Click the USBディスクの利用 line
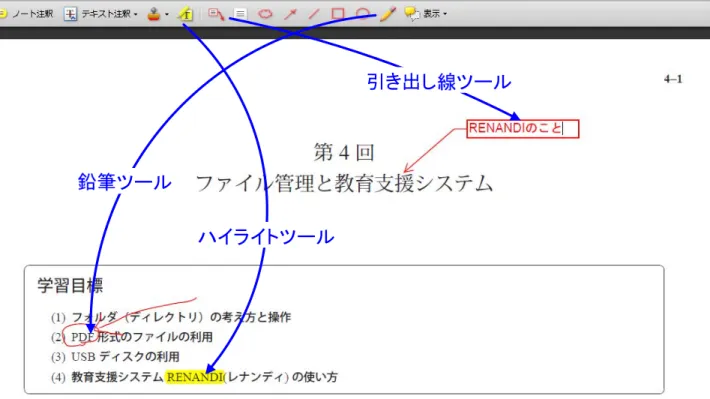The width and height of the screenshot is (710, 399). pos(125,357)
